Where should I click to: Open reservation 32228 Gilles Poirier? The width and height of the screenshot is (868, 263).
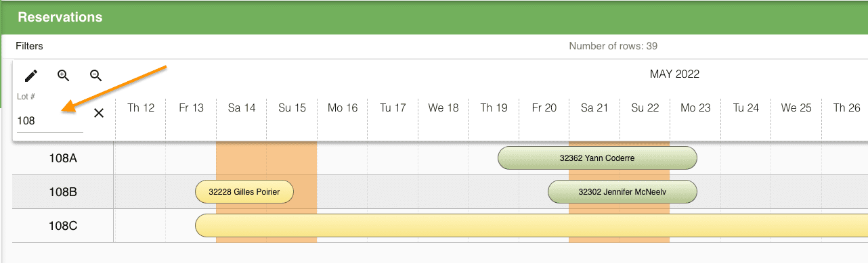pyautogui.click(x=244, y=191)
